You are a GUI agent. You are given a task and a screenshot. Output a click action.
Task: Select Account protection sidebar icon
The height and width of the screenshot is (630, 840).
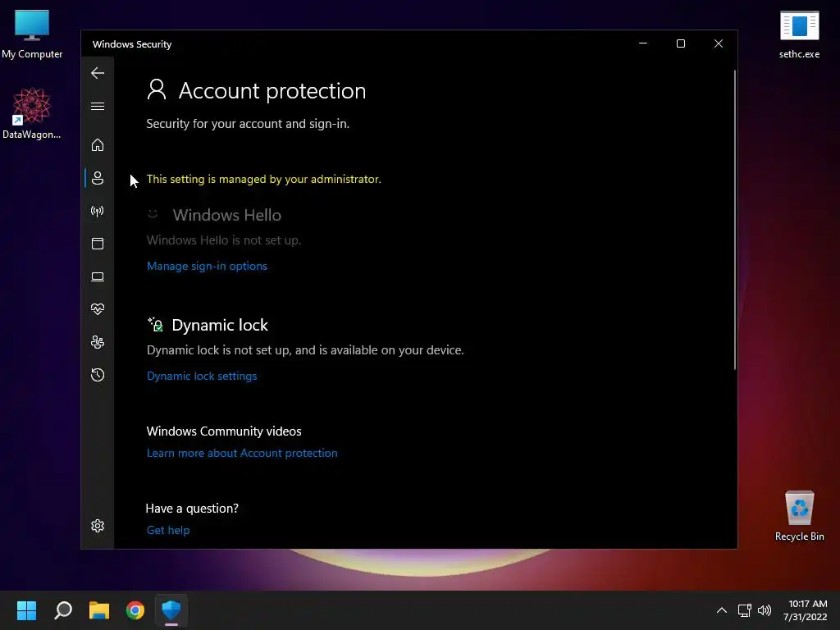point(98,178)
